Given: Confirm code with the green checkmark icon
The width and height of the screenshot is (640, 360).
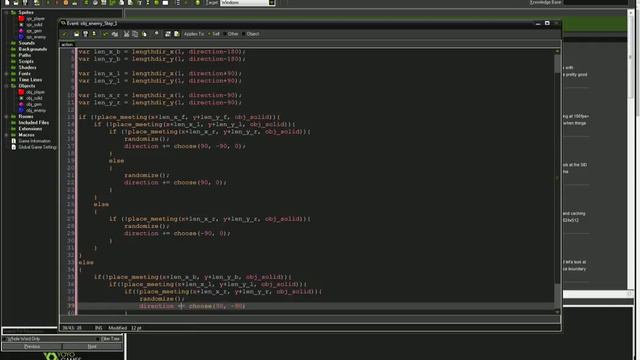Looking at the screenshot, I should (64, 34).
